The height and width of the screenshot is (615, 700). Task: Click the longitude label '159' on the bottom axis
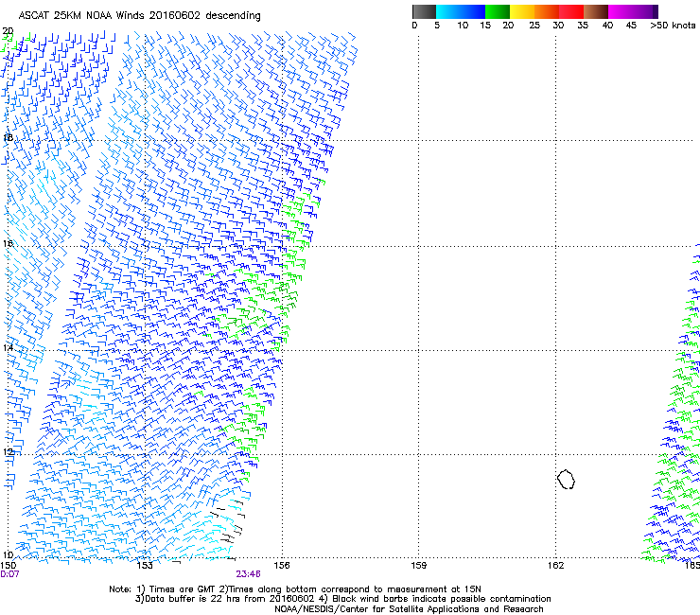click(x=418, y=566)
